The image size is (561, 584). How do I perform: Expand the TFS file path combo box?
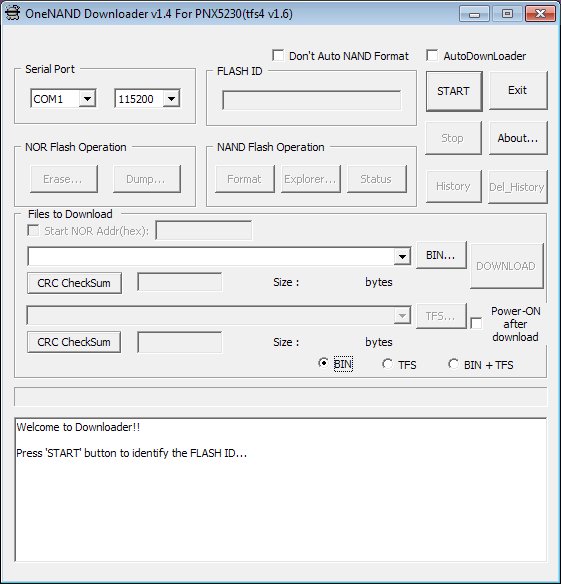click(x=402, y=316)
